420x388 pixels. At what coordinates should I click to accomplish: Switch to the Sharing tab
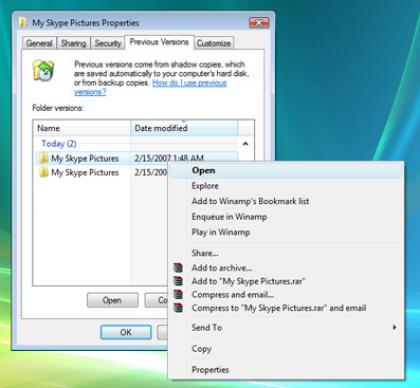click(x=73, y=43)
